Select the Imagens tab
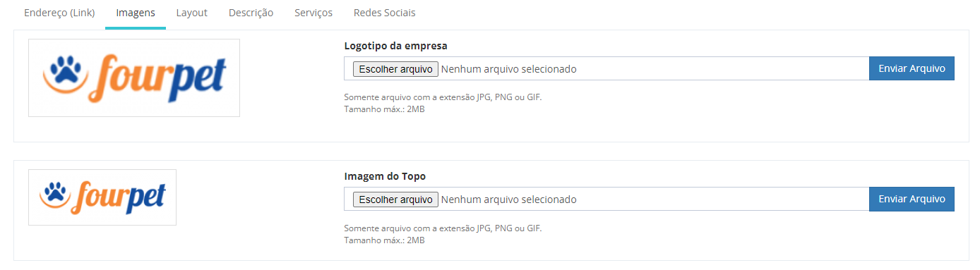 click(x=136, y=13)
